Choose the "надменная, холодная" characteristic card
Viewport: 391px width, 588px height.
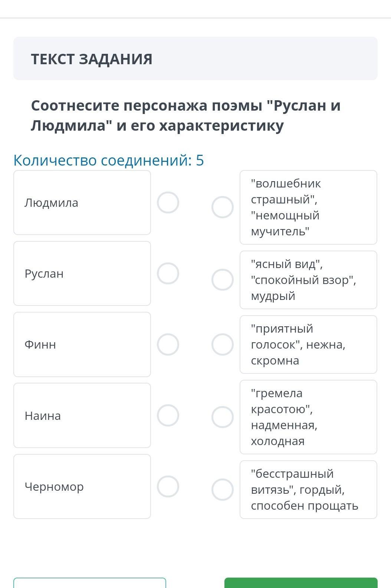tap(308, 417)
